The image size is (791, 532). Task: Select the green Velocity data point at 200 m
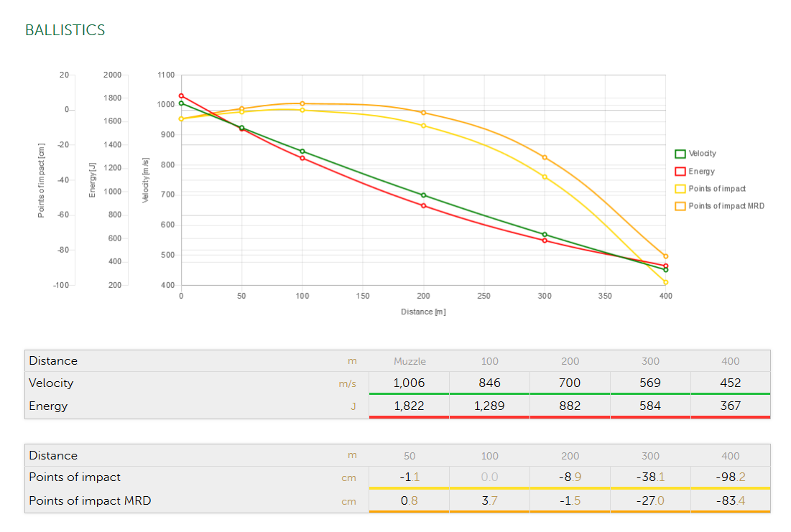pyautogui.click(x=423, y=195)
